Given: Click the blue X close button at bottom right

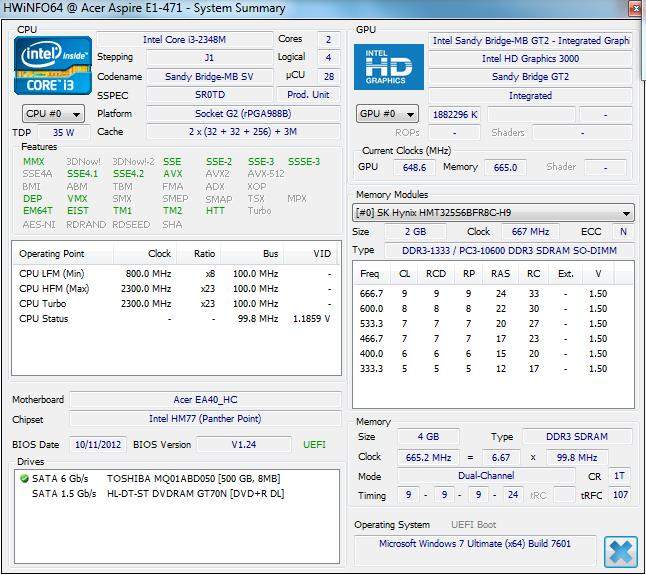Looking at the screenshot, I should click(620, 552).
